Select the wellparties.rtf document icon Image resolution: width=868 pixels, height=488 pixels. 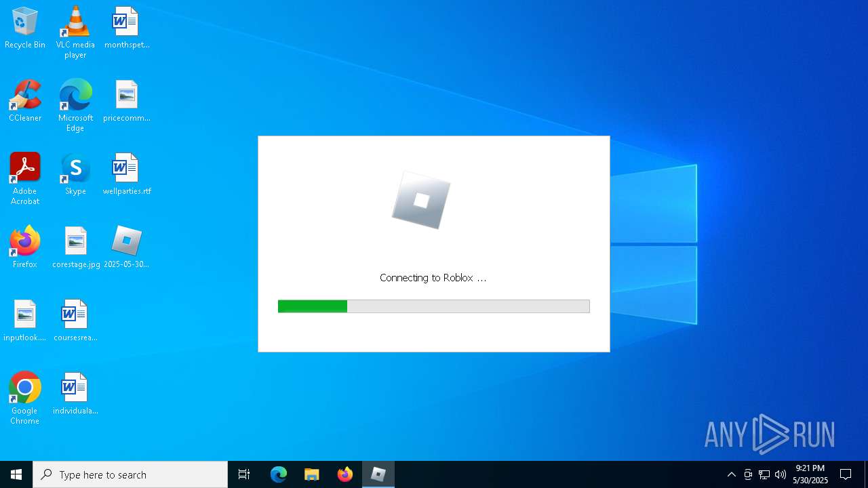click(x=127, y=175)
